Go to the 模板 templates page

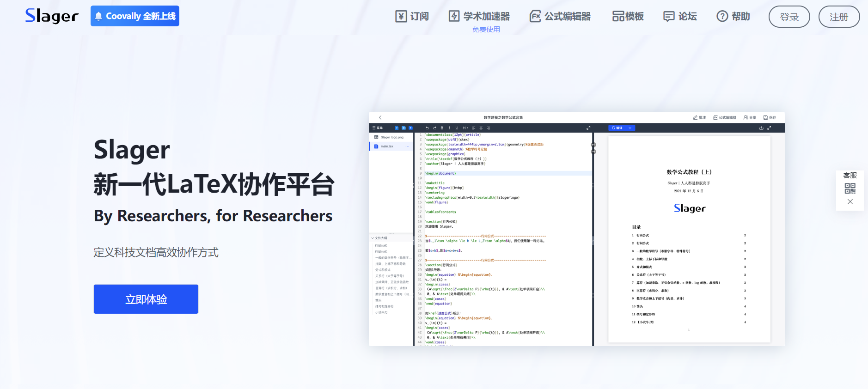pos(628,17)
